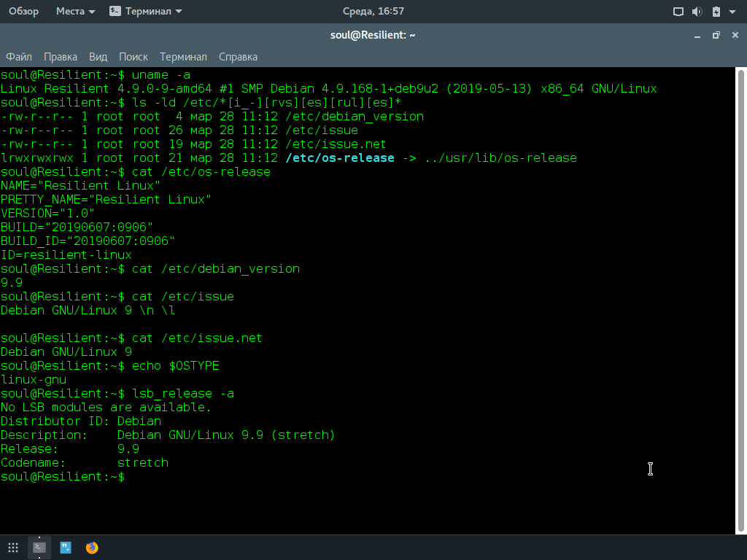Open the Терминал menu in menu bar
Viewport: 747px width, 560px height.
coord(183,57)
